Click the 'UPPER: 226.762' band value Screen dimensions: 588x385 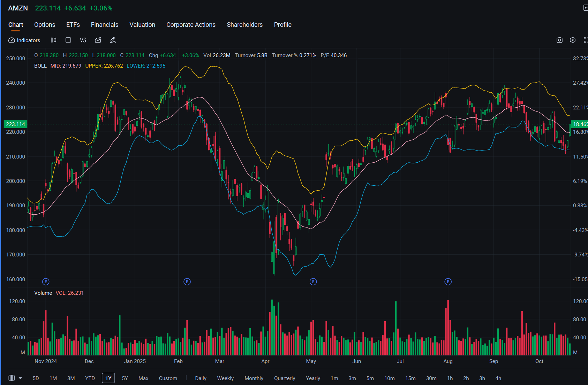[104, 66]
